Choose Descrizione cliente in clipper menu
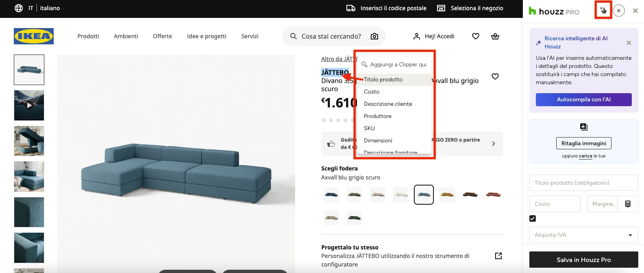644x273 pixels. click(394, 104)
